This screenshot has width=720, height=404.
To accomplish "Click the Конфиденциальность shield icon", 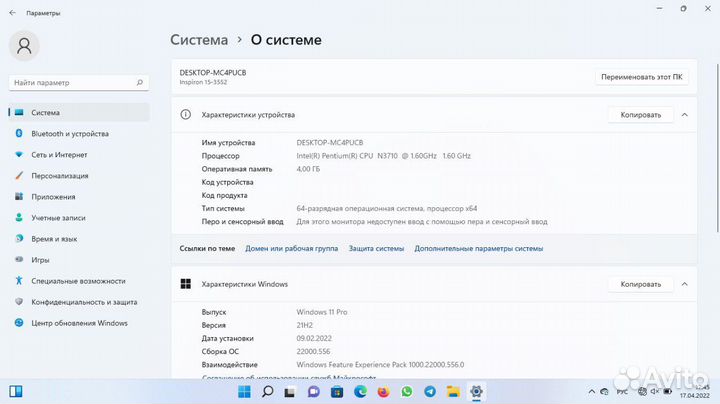I will pyautogui.click(x=19, y=302).
